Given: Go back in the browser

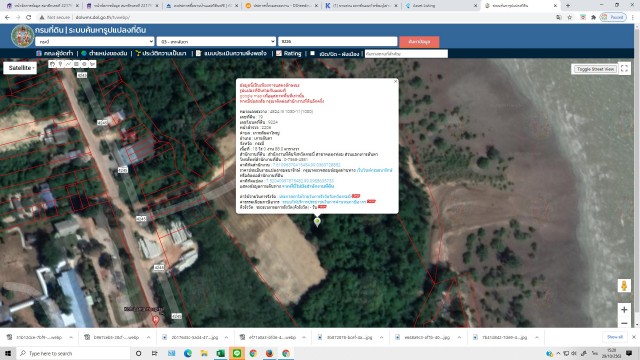Looking at the screenshot, I should (7, 18).
